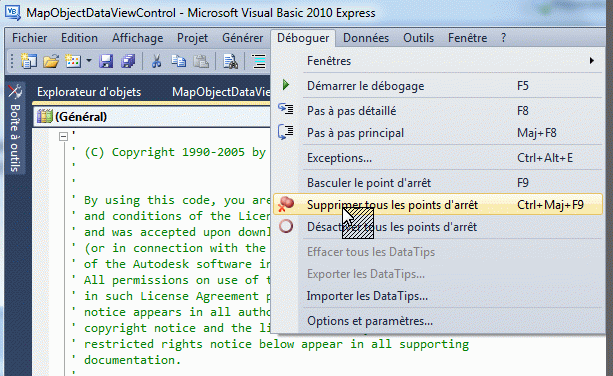Collapse the comment block in code editor
Screen dimensions: 613x376
point(63,136)
